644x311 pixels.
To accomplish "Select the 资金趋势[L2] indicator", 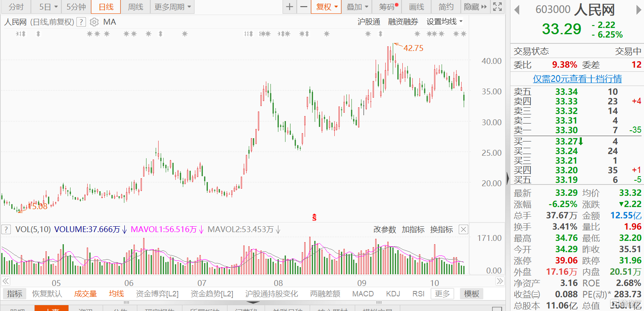I will click(x=212, y=294).
